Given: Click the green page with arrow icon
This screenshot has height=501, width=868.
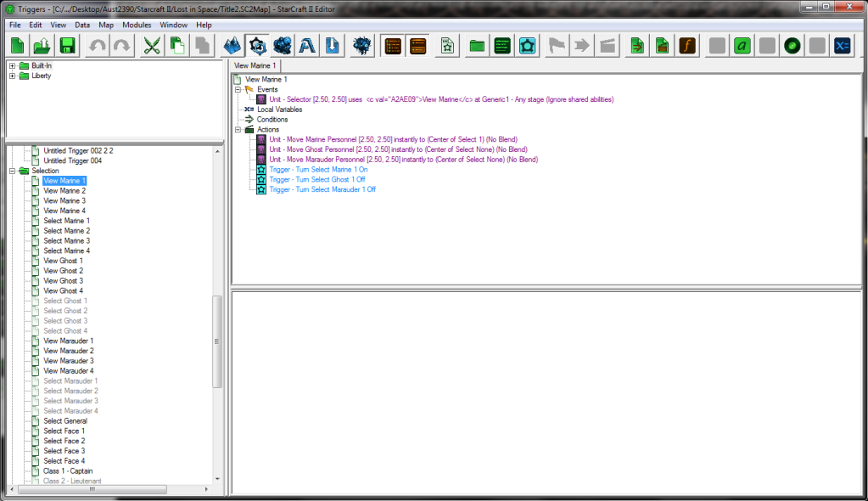Looking at the screenshot, I should tap(637, 46).
